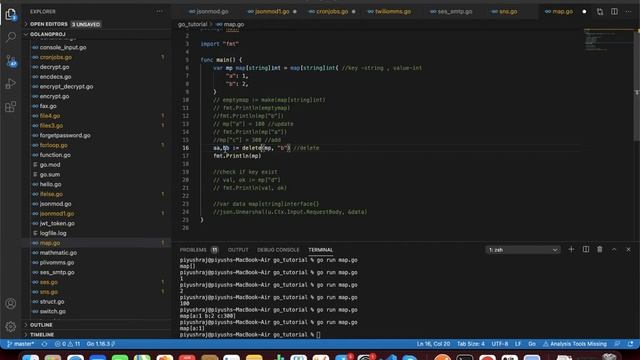Switch to the ses_smtp.go tab
This screenshot has height=360, width=640.
click(455, 11)
